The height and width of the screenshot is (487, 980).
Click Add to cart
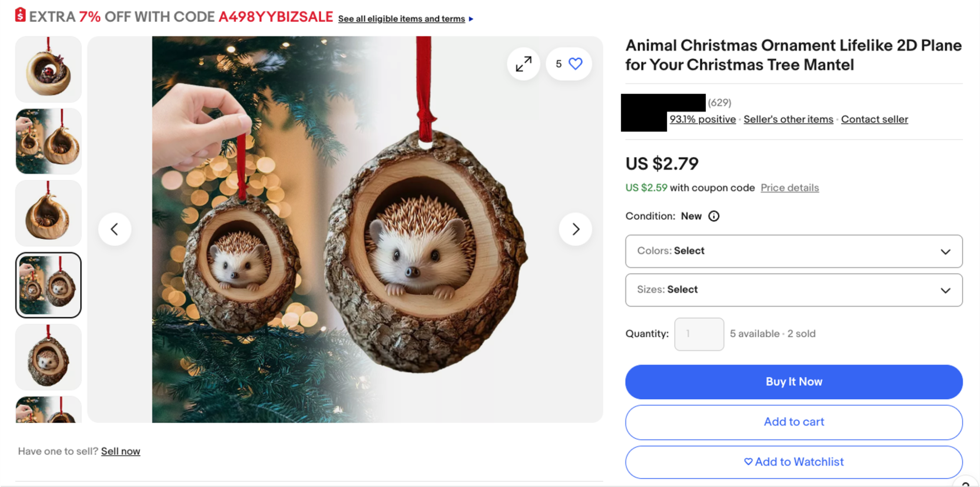click(x=794, y=422)
